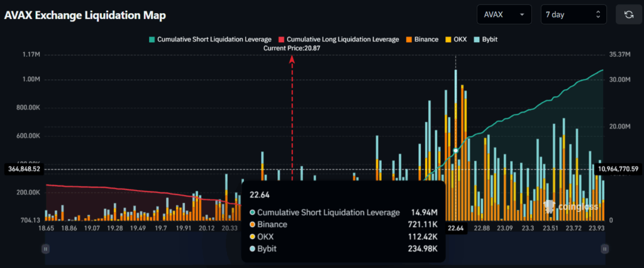Click the red Cumulative Long legend swatch
Screen dimensions: 644x268
click(x=281, y=40)
